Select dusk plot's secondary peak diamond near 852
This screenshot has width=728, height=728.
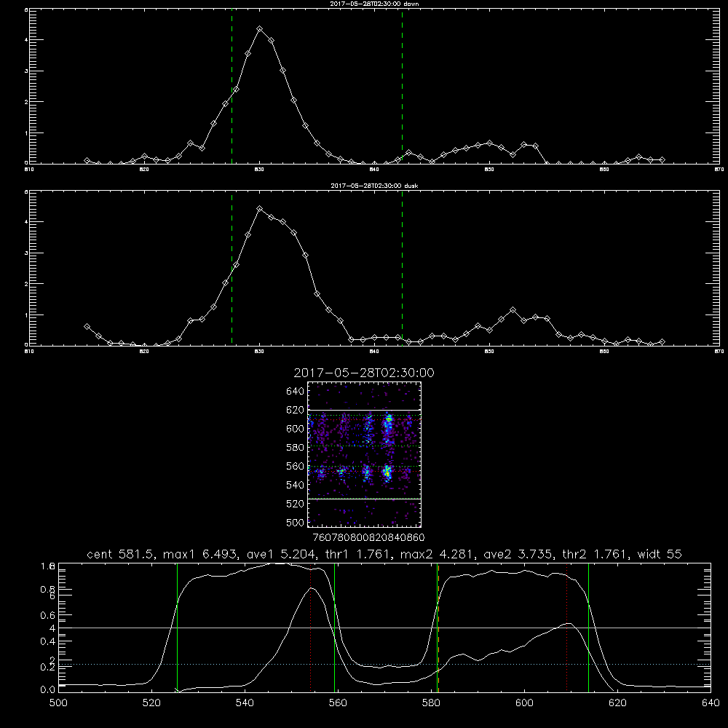(x=513, y=309)
